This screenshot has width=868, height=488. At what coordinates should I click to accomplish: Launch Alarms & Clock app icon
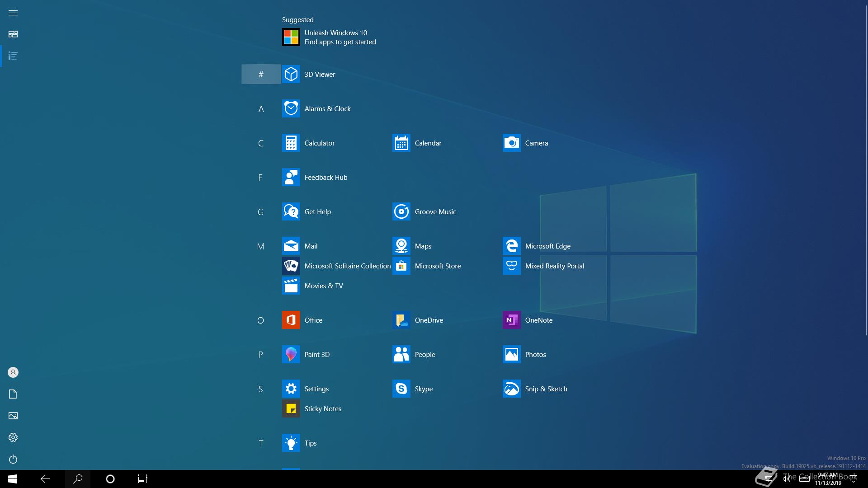click(291, 108)
